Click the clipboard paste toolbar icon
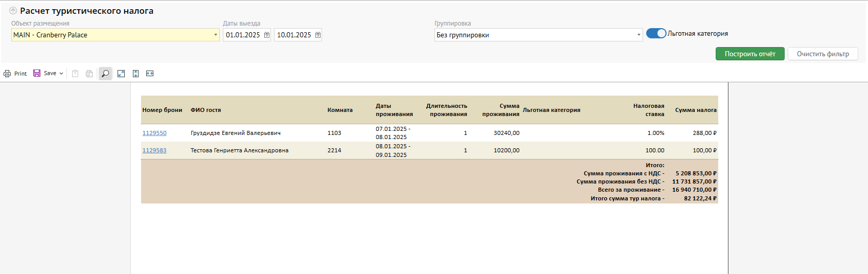Image resolution: width=868 pixels, height=274 pixels. 75,74
